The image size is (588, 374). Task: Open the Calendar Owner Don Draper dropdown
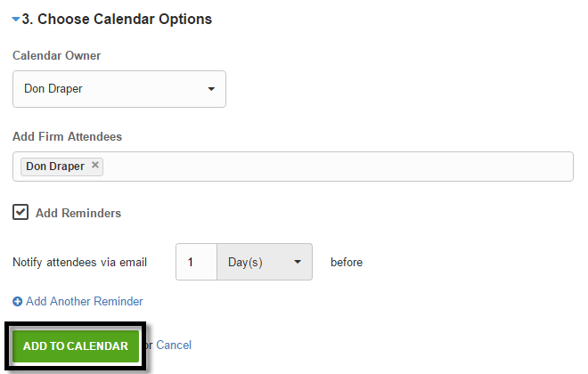(x=119, y=89)
